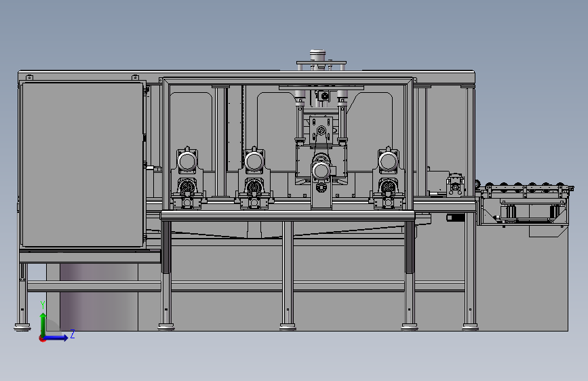The height and width of the screenshot is (381, 588).
Task: Select the center support leg under the table
Action: point(288,275)
